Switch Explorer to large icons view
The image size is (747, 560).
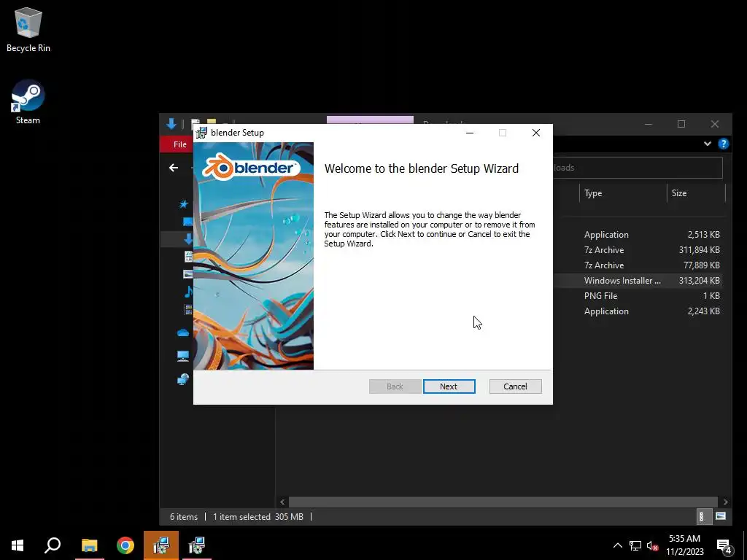coord(721,516)
